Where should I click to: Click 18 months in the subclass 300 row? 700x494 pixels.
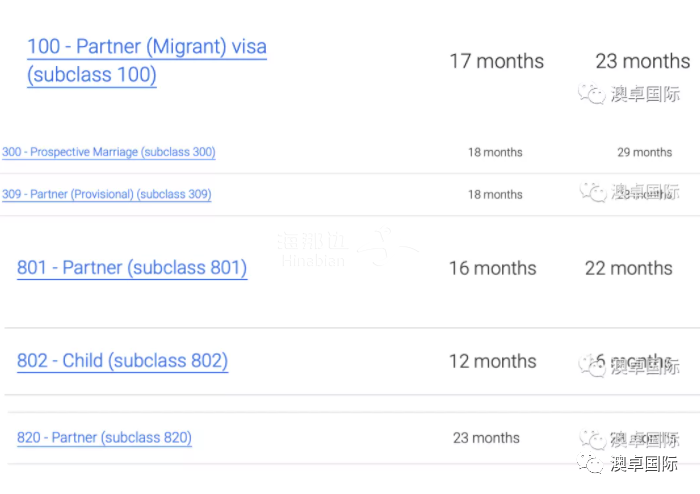[495, 152]
